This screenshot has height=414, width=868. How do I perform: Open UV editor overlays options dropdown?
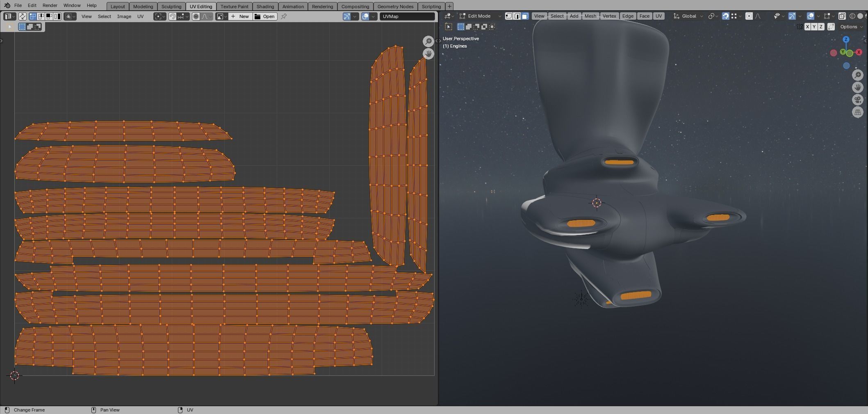[x=373, y=16]
